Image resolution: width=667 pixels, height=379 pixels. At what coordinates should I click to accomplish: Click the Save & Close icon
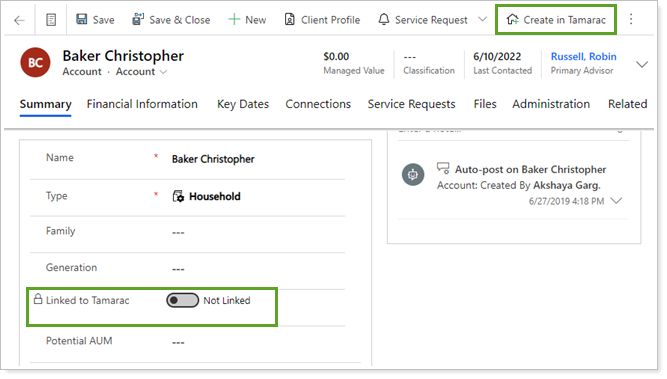[138, 19]
